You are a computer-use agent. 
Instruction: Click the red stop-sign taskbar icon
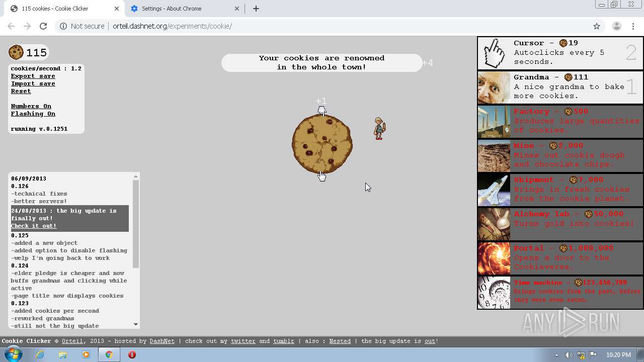(132, 354)
